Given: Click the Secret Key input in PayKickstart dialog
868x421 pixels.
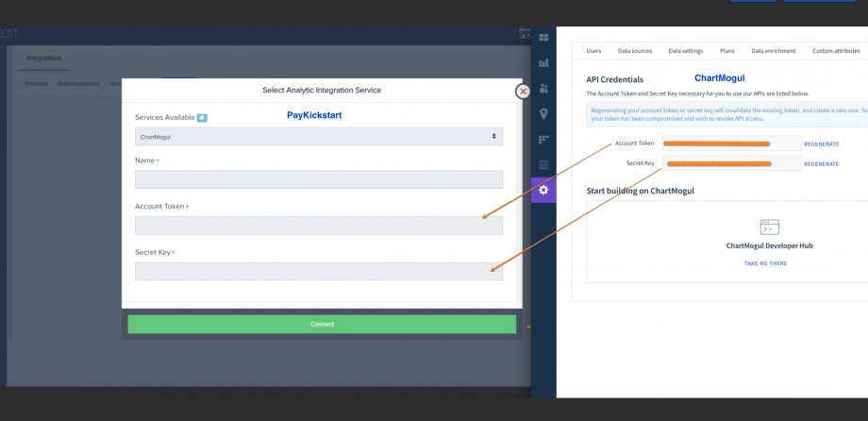Looking at the screenshot, I should coord(319,272).
